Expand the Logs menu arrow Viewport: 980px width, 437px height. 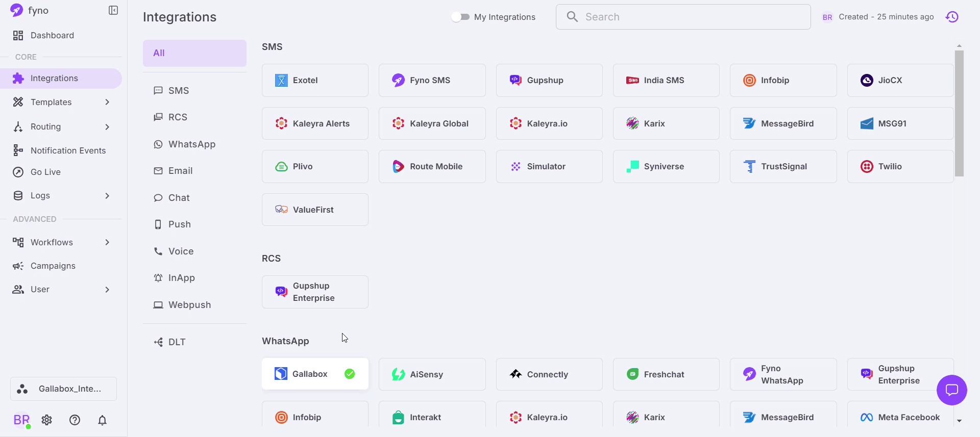pos(107,195)
